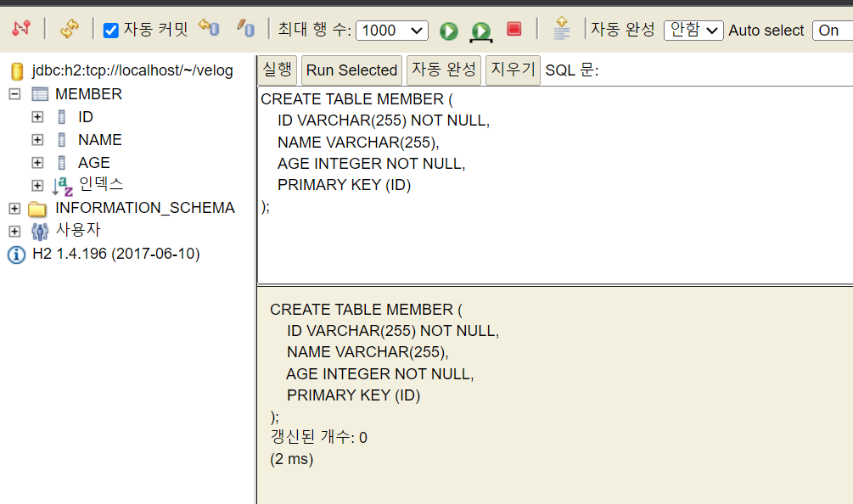Select the AGE column in tree

[x=94, y=163]
